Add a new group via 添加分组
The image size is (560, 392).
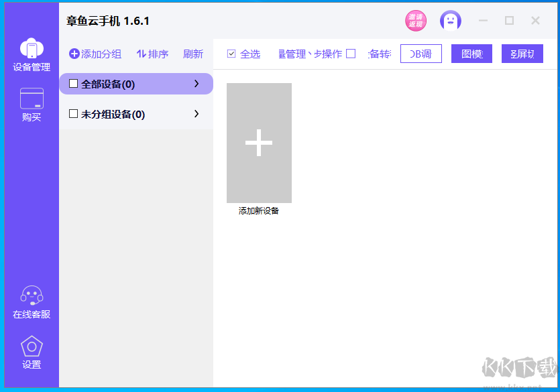point(95,54)
